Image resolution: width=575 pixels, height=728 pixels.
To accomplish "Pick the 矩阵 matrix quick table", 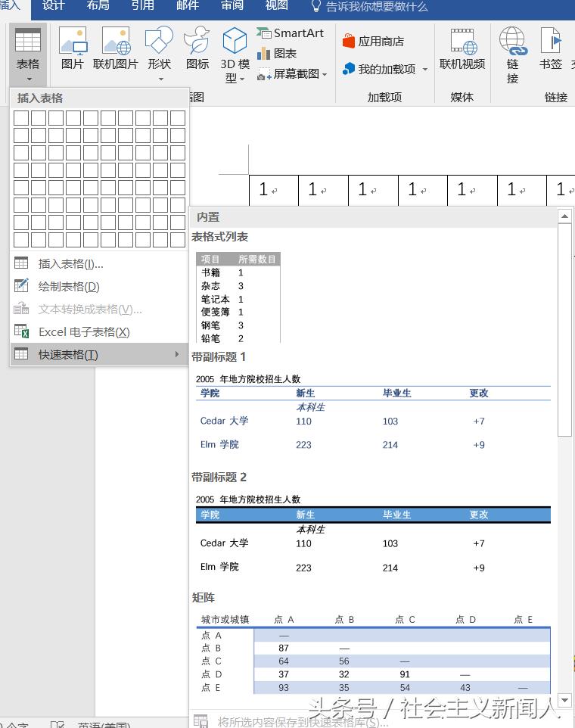I will point(373,654).
